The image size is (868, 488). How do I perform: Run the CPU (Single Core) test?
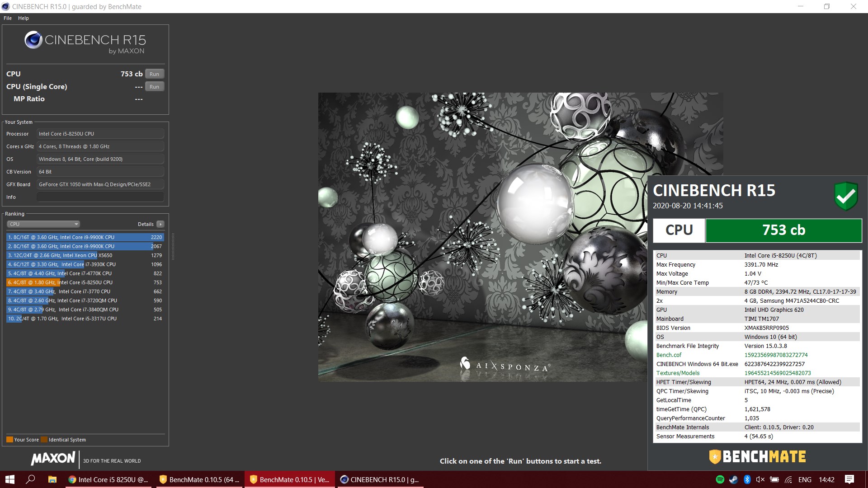click(x=154, y=87)
